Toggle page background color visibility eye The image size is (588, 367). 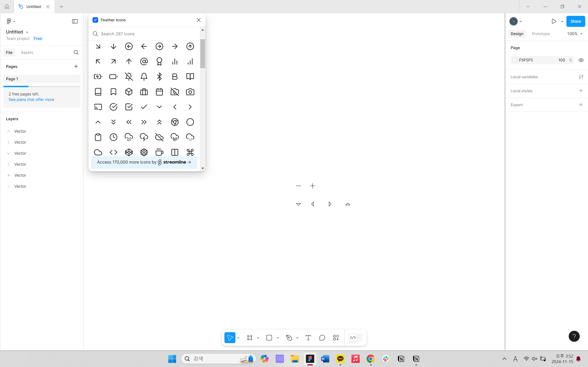[x=581, y=60]
